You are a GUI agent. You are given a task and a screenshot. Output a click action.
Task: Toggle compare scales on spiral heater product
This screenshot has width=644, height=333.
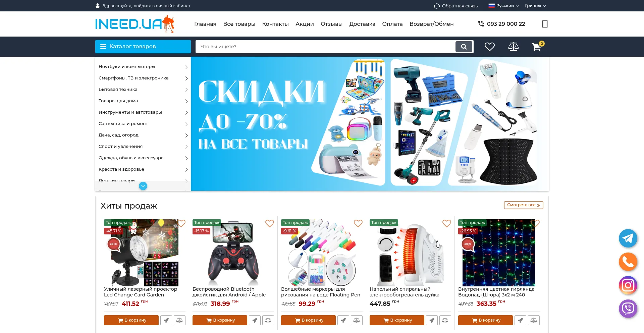[x=445, y=320]
